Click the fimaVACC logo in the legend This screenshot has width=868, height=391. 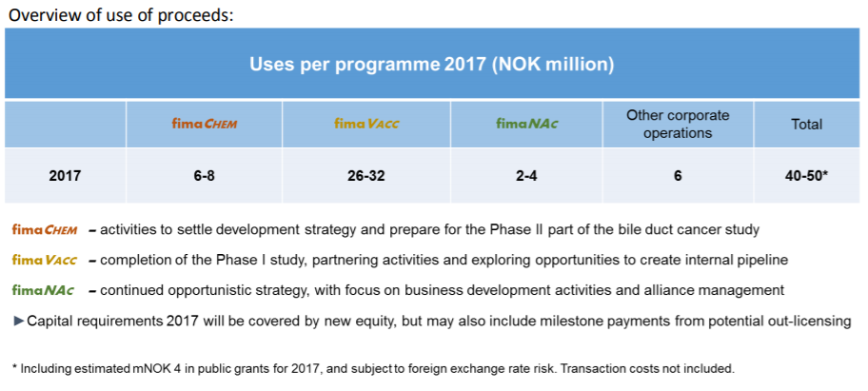click(45, 260)
